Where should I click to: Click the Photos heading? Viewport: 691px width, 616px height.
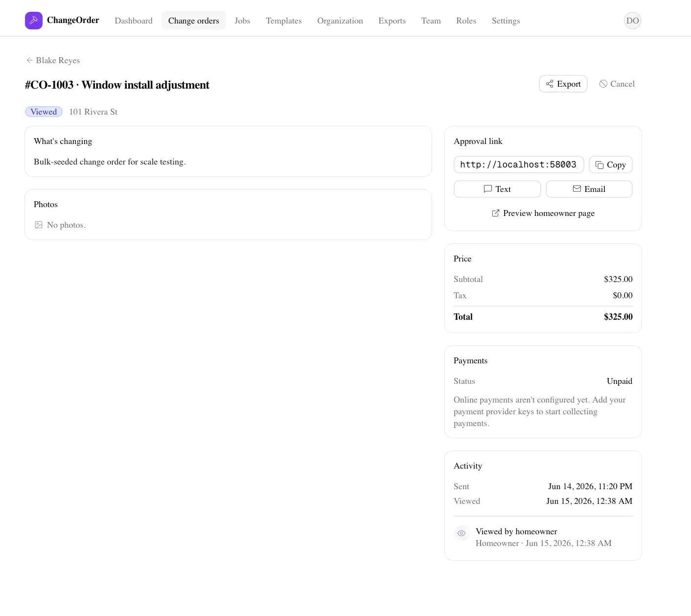pos(46,204)
